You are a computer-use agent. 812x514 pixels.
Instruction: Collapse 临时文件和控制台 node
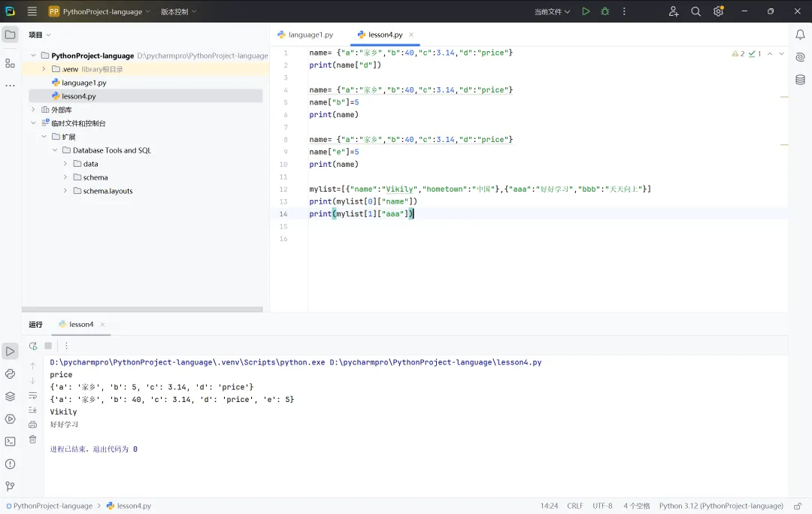coord(34,123)
